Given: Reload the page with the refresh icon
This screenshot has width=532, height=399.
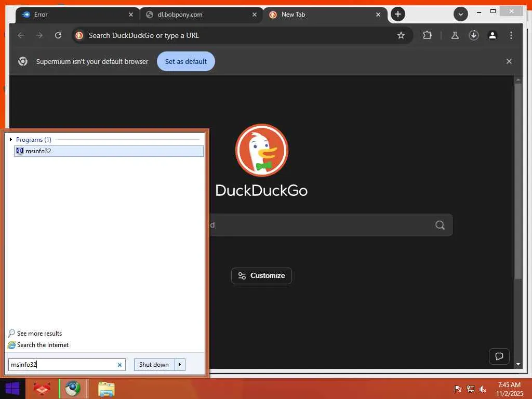Looking at the screenshot, I should (x=58, y=35).
